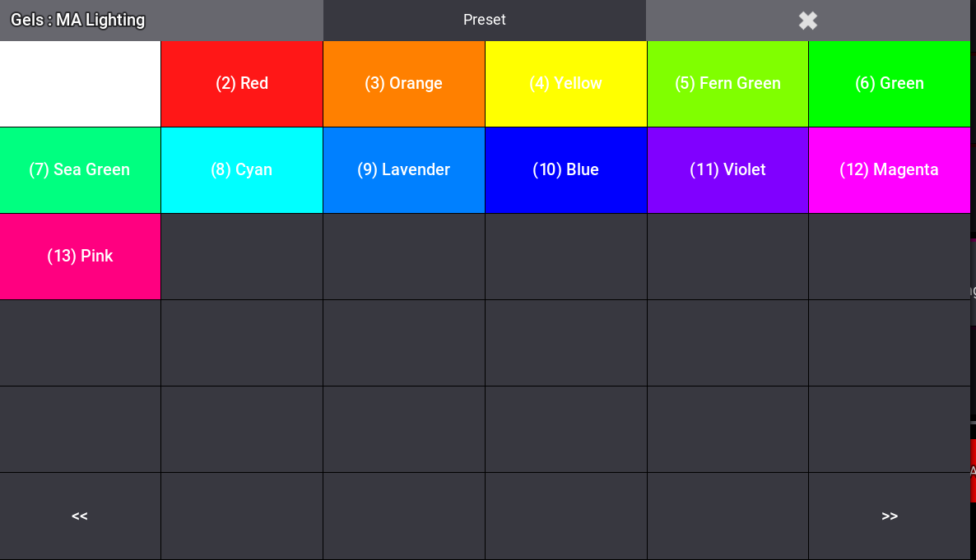Viewport: 976px width, 560px height.
Task: Close the Gels dialog with the X
Action: click(807, 21)
